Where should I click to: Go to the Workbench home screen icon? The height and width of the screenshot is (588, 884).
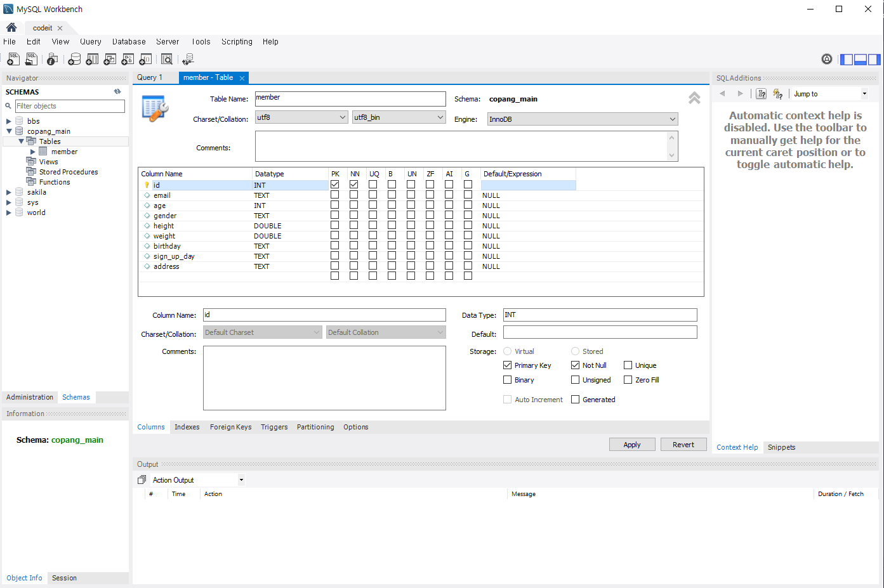pyautogui.click(x=11, y=27)
